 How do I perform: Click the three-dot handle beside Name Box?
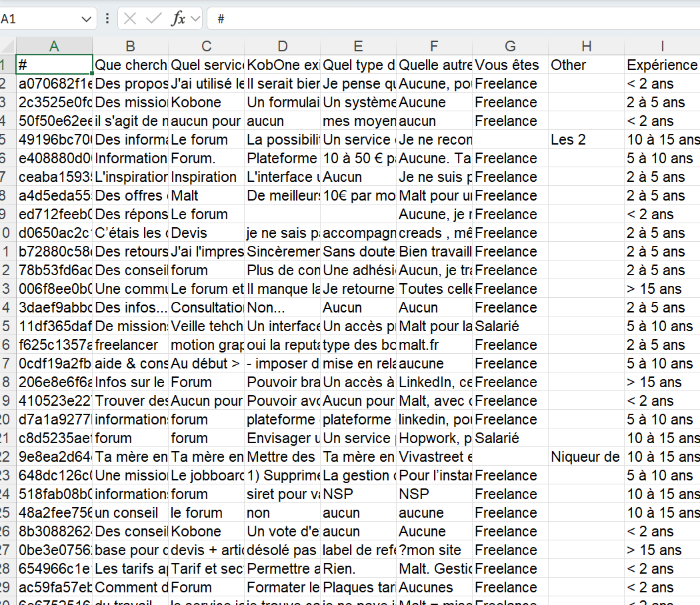107,19
